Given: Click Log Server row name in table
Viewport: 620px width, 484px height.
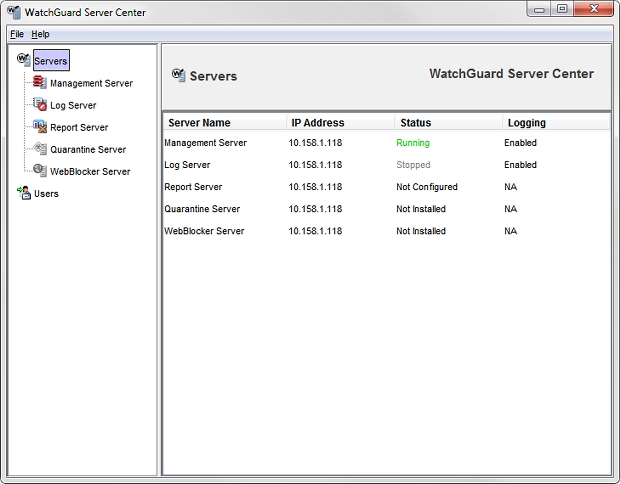Looking at the screenshot, I should (x=187, y=165).
